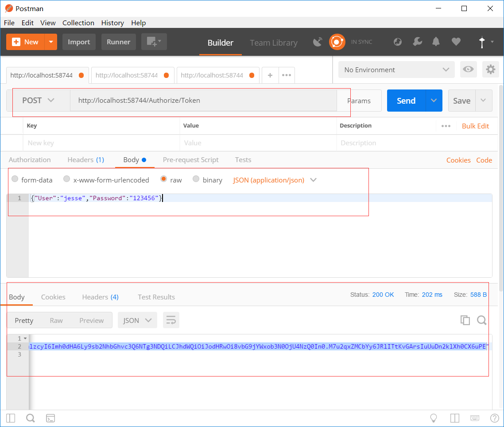Search within the response body
Viewport: 504px width, 427px height.
pyautogui.click(x=481, y=320)
